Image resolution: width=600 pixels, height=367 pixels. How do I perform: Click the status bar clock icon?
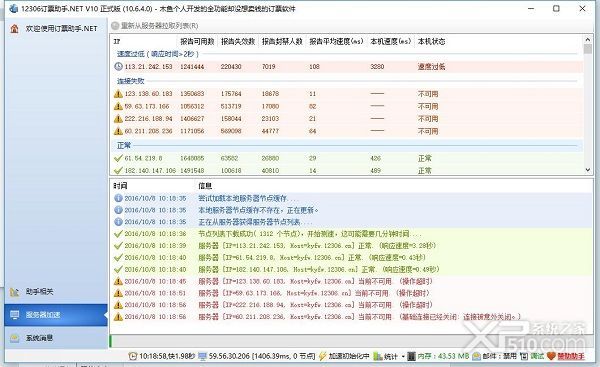[x=133, y=356]
